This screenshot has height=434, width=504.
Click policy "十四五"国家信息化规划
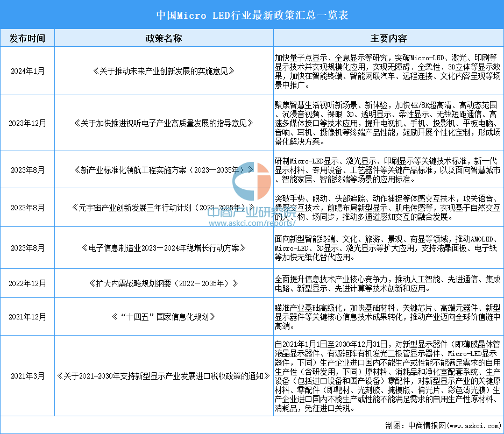(164, 317)
